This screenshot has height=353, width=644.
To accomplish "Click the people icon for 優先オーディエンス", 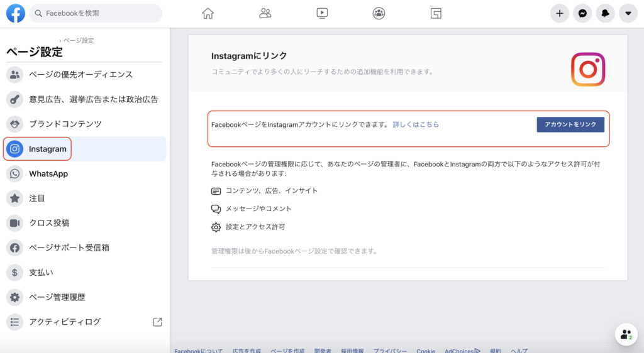I will [x=15, y=75].
